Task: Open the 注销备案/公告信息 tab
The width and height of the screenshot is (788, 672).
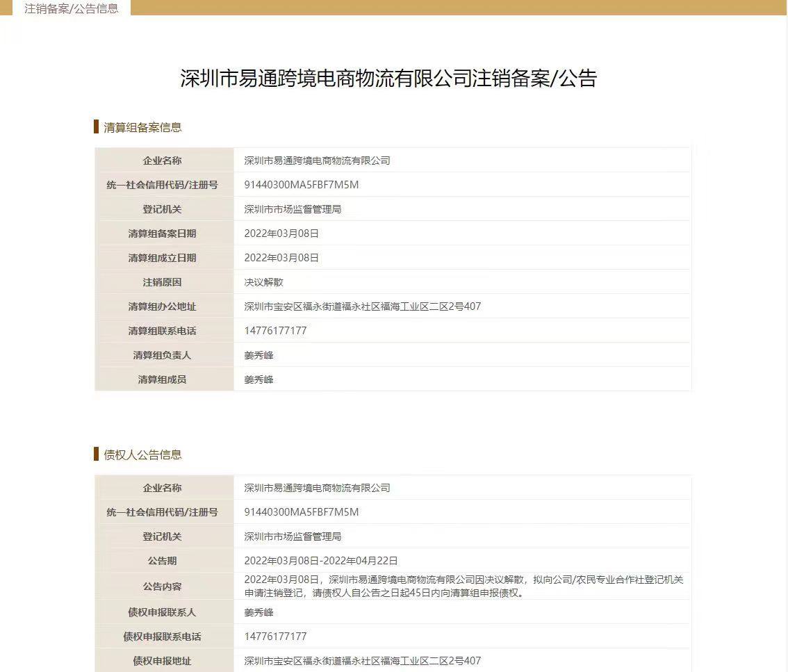Action: 72,8
